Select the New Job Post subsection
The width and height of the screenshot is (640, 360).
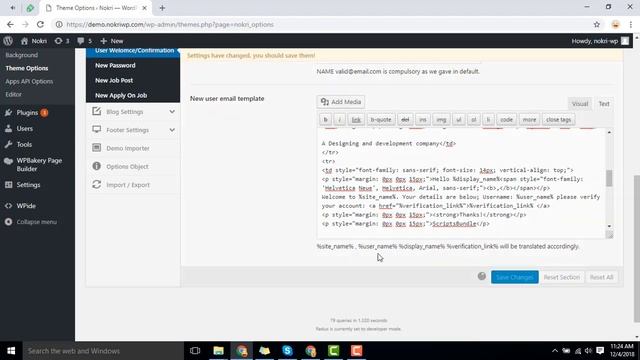pos(114,80)
